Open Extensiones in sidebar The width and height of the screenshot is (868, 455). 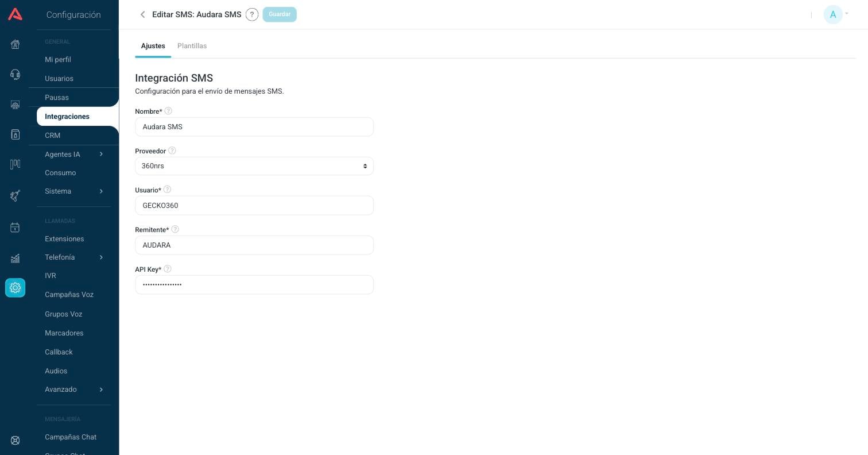[x=64, y=239]
